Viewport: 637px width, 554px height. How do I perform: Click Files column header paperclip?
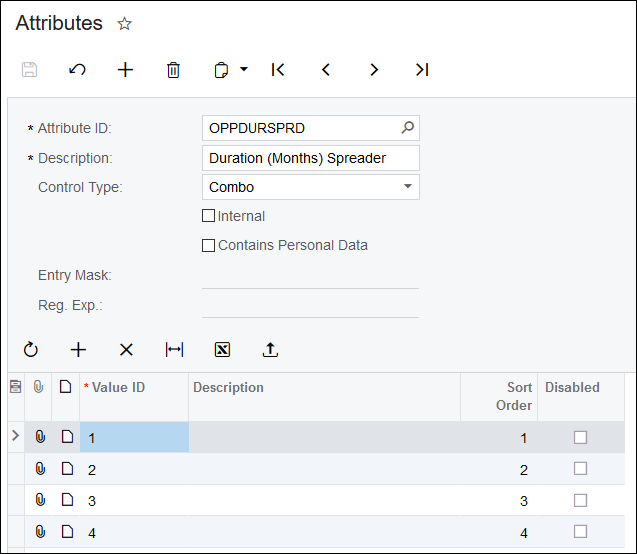(38, 387)
